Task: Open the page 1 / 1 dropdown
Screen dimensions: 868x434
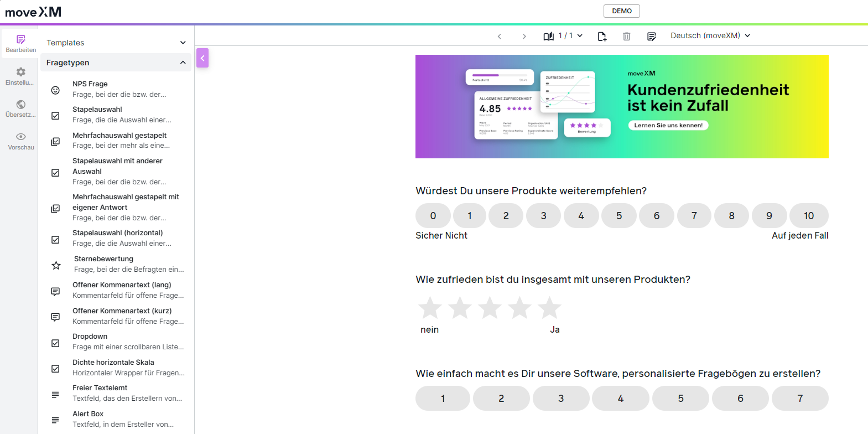Action: point(570,35)
